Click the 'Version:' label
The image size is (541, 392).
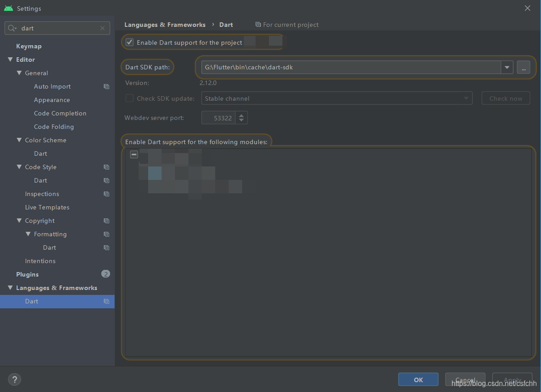point(137,83)
